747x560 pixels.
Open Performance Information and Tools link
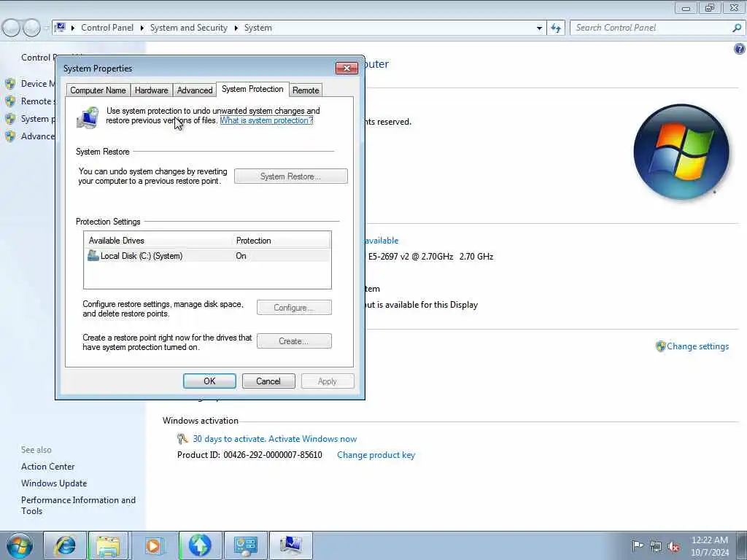point(78,505)
